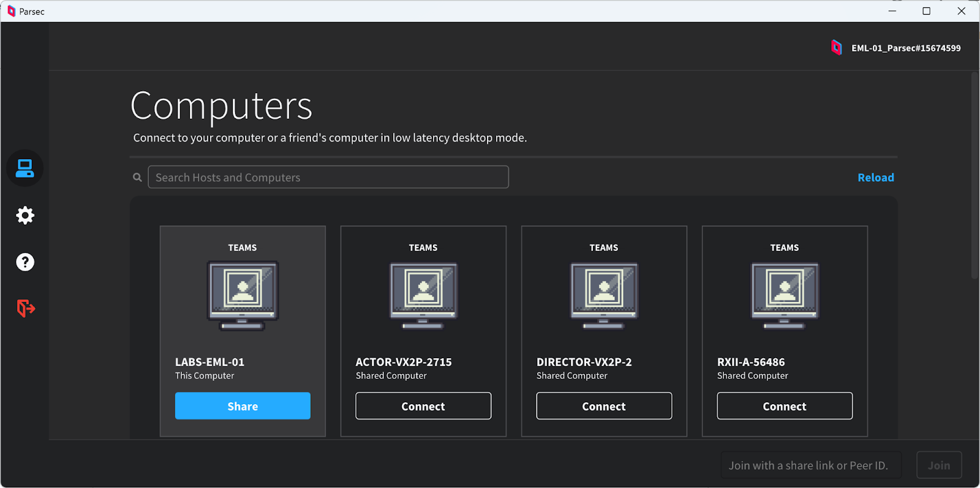This screenshot has height=488, width=980.
Task: Click the share link or Peer ID field
Action: click(812, 465)
